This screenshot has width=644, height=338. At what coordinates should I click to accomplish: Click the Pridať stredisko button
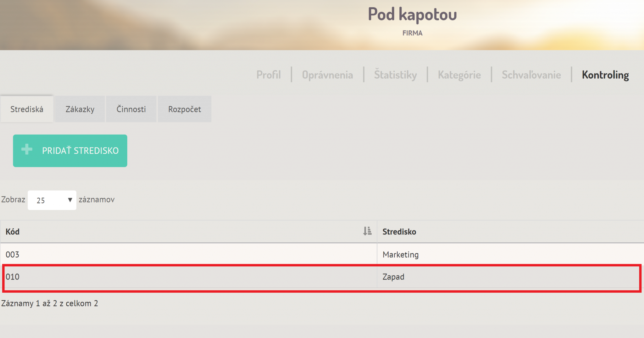[x=70, y=151]
